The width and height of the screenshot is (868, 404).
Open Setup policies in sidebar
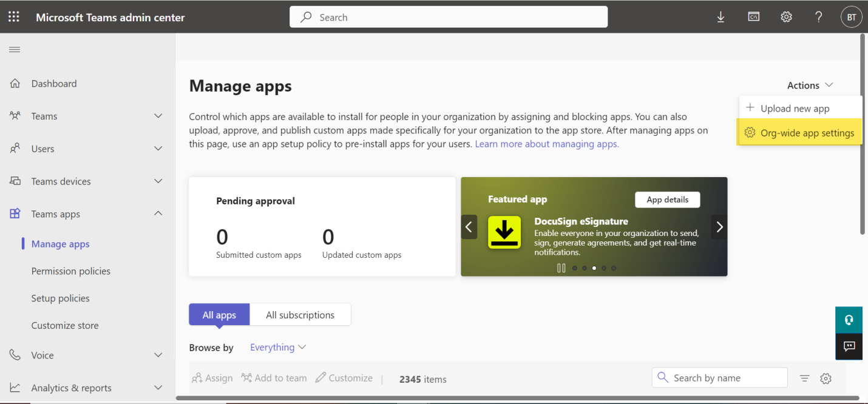(x=61, y=298)
